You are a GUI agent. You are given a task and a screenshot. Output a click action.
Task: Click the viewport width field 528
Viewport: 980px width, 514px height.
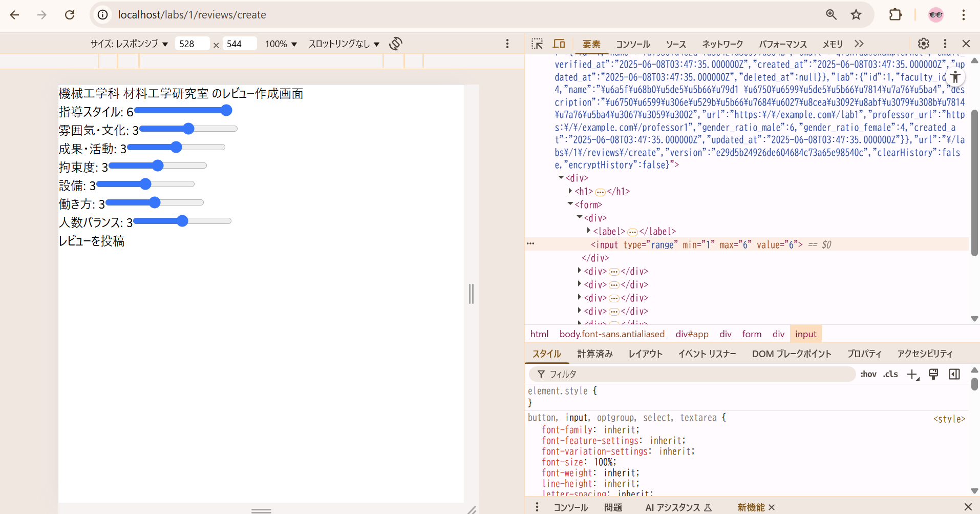(192, 44)
